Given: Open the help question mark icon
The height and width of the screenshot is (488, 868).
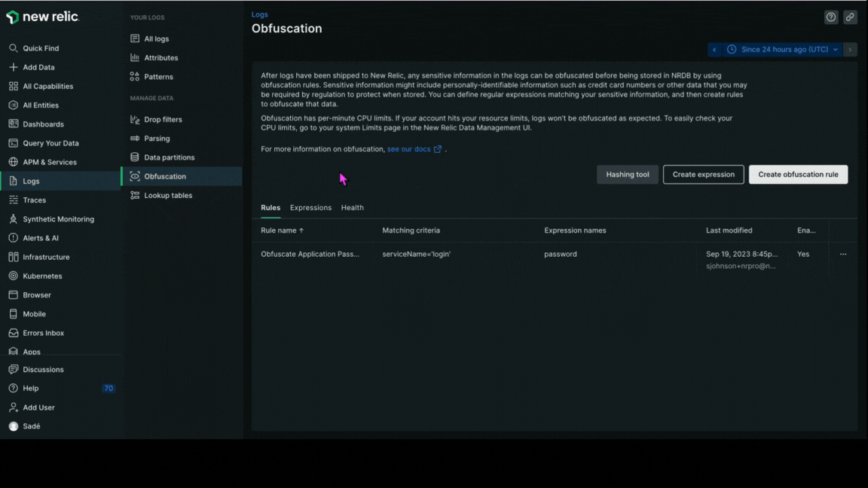Looking at the screenshot, I should pos(830,17).
